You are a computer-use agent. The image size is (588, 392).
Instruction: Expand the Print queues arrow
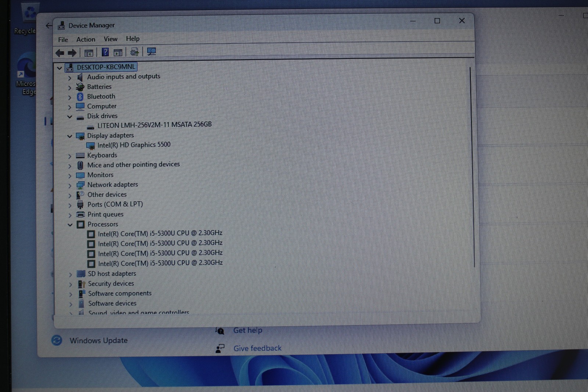tap(70, 215)
